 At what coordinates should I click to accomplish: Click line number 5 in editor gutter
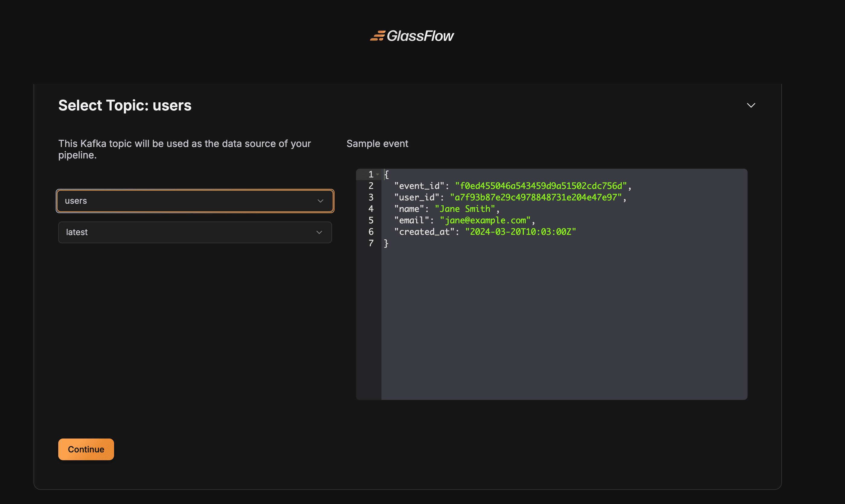click(371, 220)
